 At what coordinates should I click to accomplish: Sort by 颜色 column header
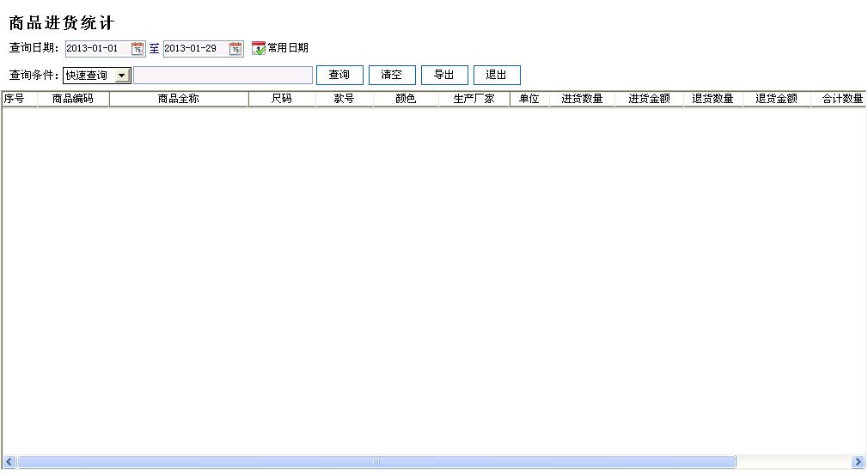[406, 99]
